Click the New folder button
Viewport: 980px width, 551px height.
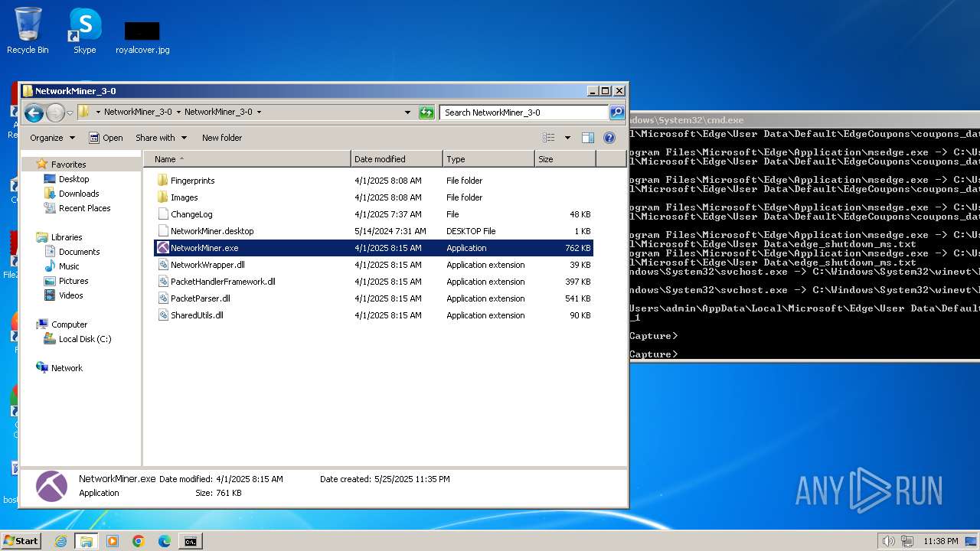tap(222, 138)
